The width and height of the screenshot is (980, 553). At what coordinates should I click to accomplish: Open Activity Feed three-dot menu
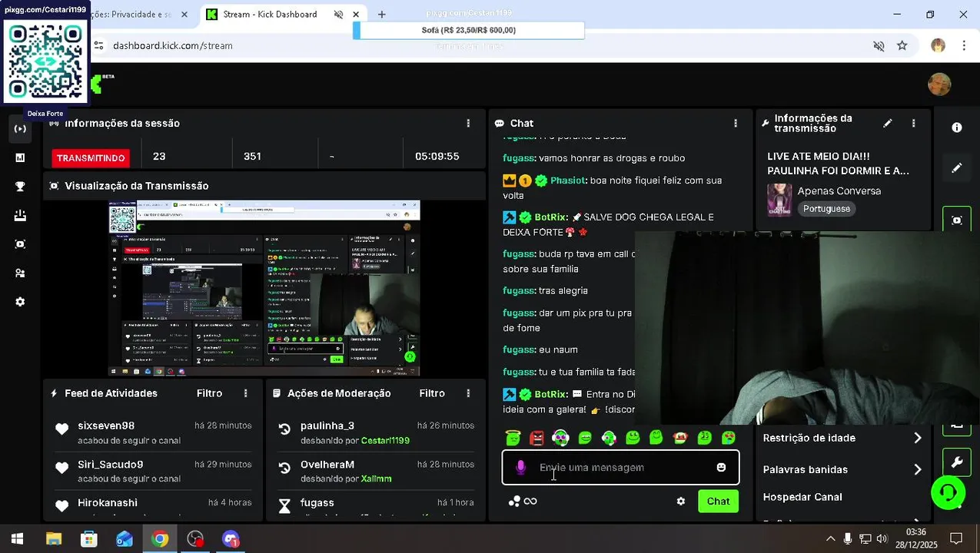pyautogui.click(x=246, y=393)
